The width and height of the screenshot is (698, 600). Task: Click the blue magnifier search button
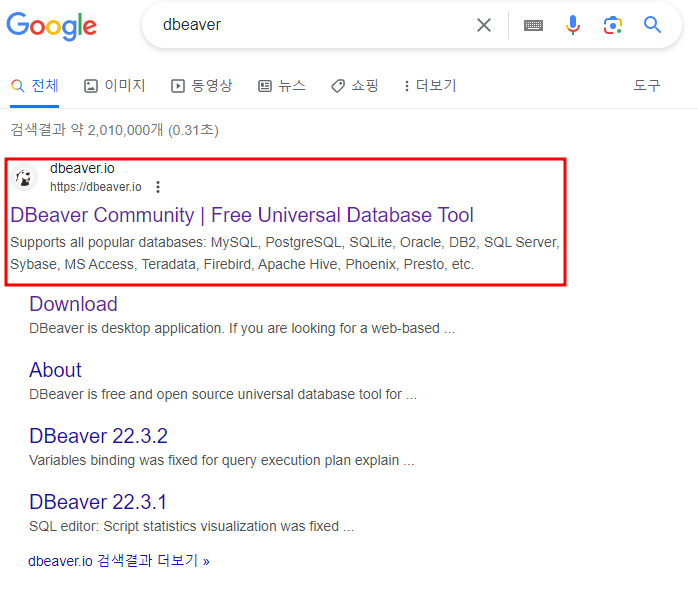pyautogui.click(x=652, y=25)
